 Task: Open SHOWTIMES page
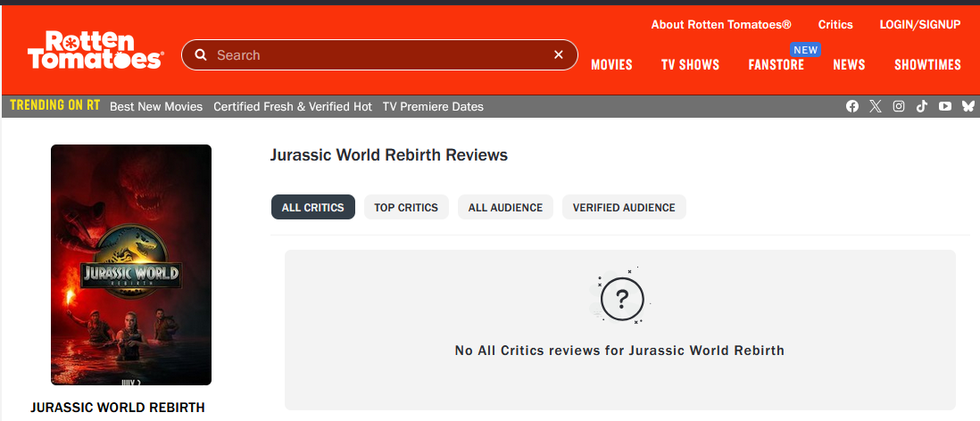927,65
